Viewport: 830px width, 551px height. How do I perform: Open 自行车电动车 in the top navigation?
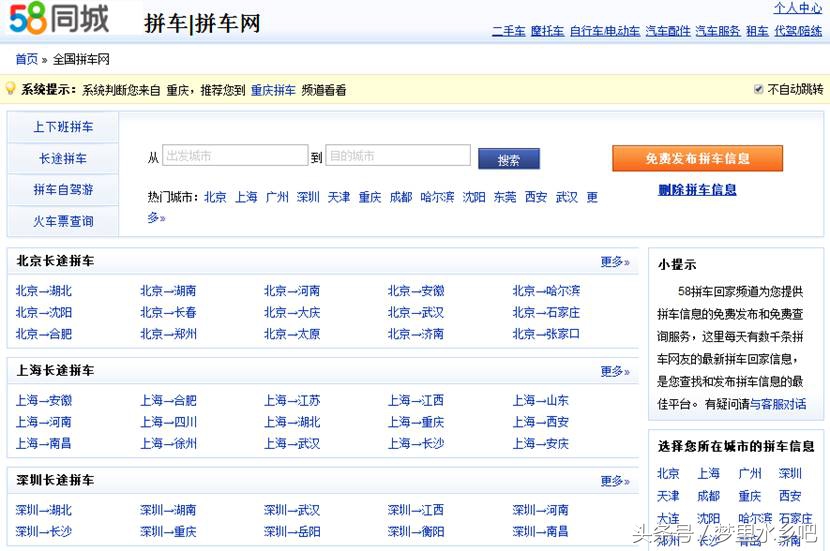[605, 31]
